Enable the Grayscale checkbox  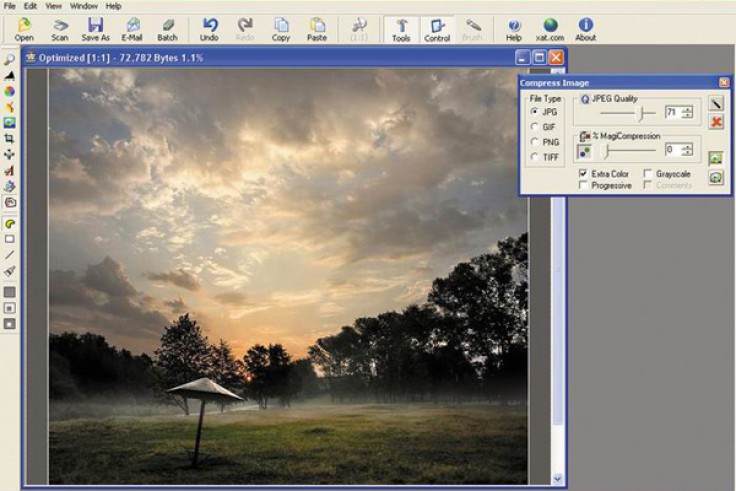coord(648,174)
